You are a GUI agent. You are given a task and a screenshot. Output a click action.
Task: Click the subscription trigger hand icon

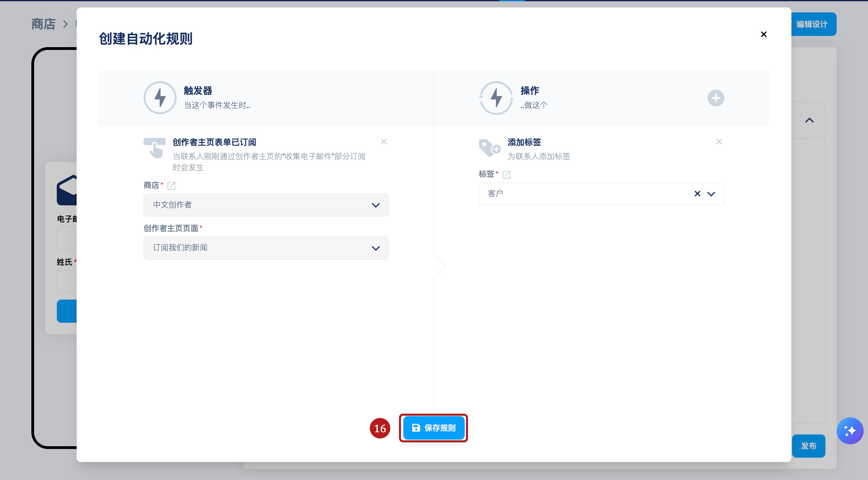[155, 148]
